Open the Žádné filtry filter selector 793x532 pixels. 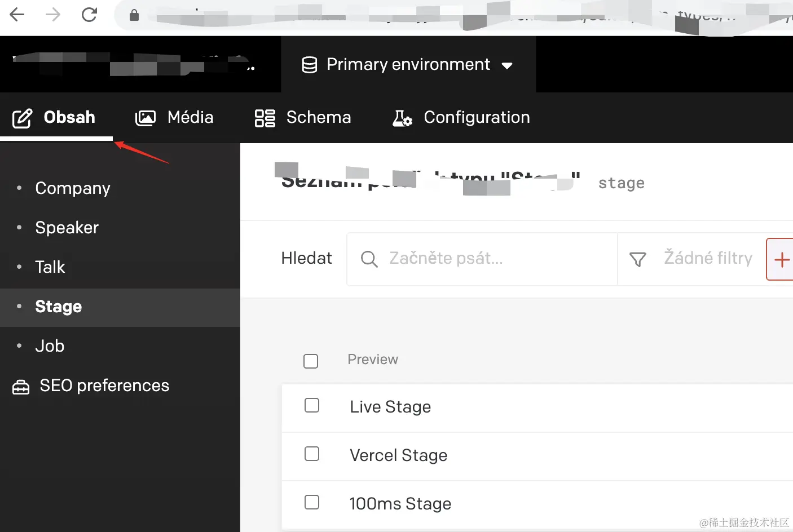click(x=708, y=258)
